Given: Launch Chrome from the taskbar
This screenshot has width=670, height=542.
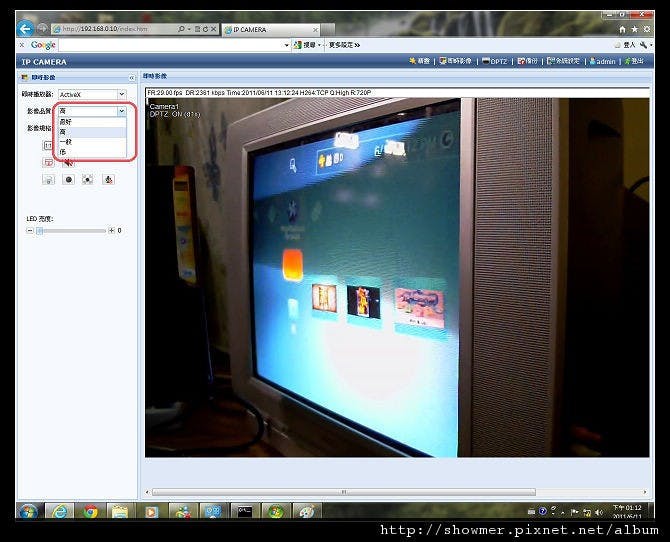Looking at the screenshot, I should (x=90, y=511).
